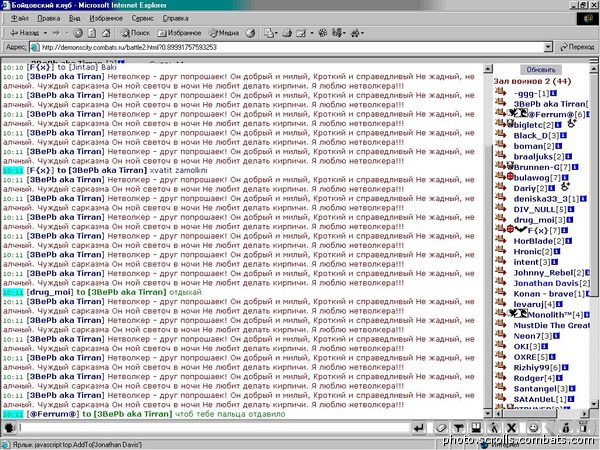The height and width of the screenshot is (450, 600).
Task: Click [drug_moi] nickname in chat message
Action: coord(49,292)
